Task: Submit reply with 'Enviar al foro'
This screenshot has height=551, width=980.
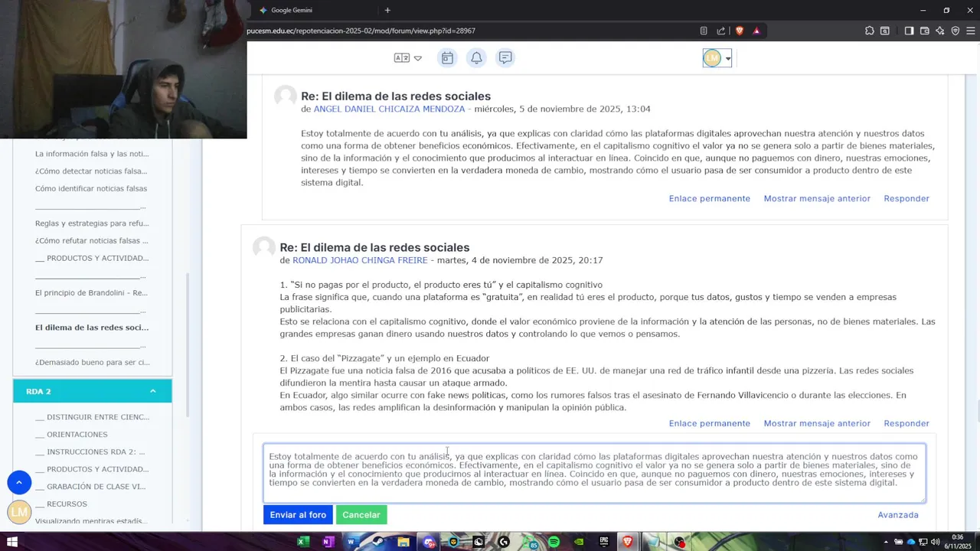Action: [298, 515]
